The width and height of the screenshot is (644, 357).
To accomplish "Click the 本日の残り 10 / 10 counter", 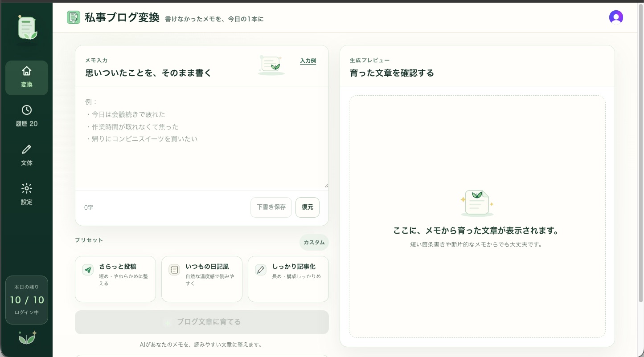I will (27, 300).
